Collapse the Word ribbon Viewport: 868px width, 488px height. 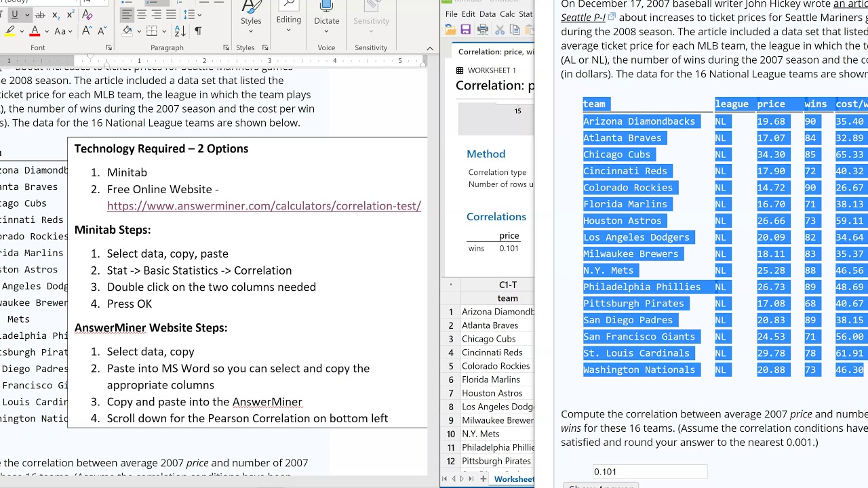[430, 49]
